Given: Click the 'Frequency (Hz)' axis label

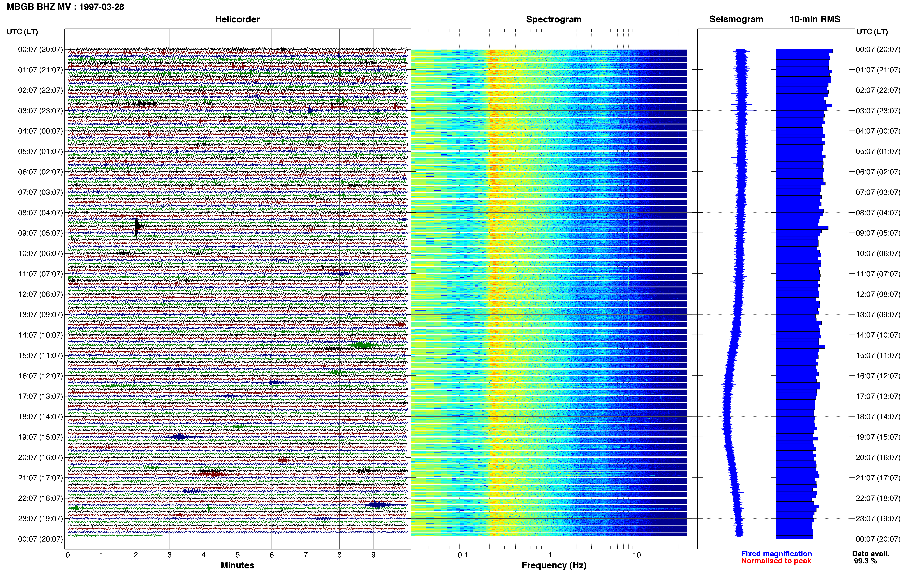Looking at the screenshot, I should point(554,565).
